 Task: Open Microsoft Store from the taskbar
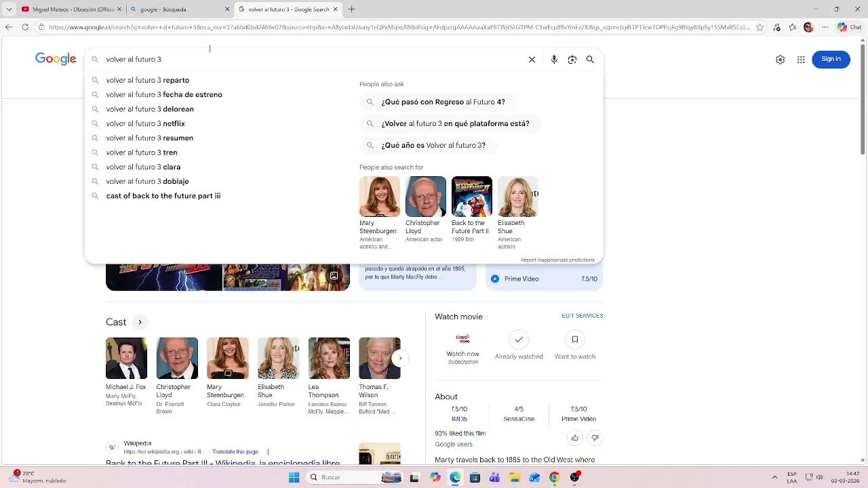tap(475, 477)
